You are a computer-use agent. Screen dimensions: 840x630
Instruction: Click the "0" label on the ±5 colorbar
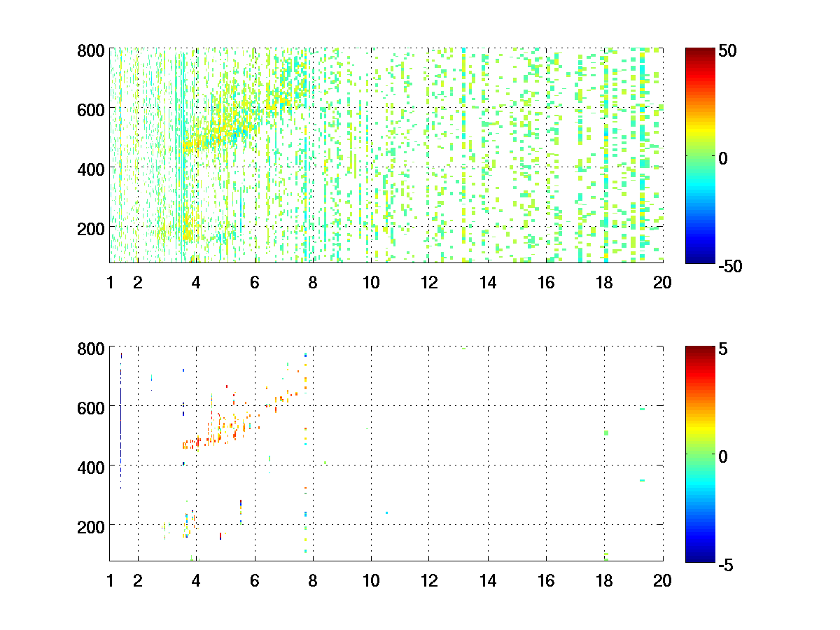(x=724, y=456)
